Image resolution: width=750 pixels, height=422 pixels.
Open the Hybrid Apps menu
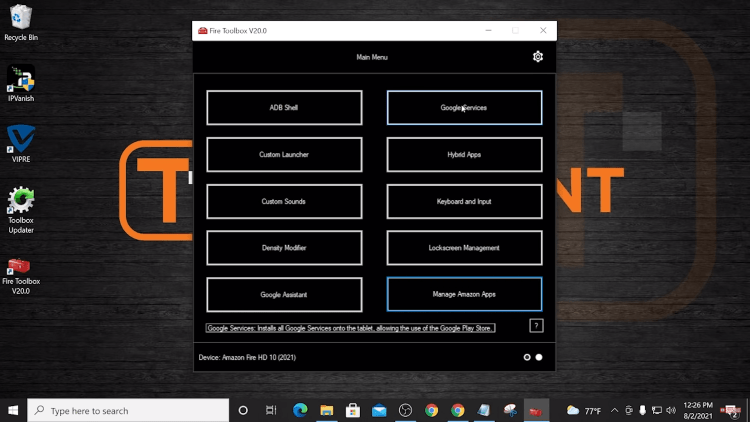[x=464, y=155]
